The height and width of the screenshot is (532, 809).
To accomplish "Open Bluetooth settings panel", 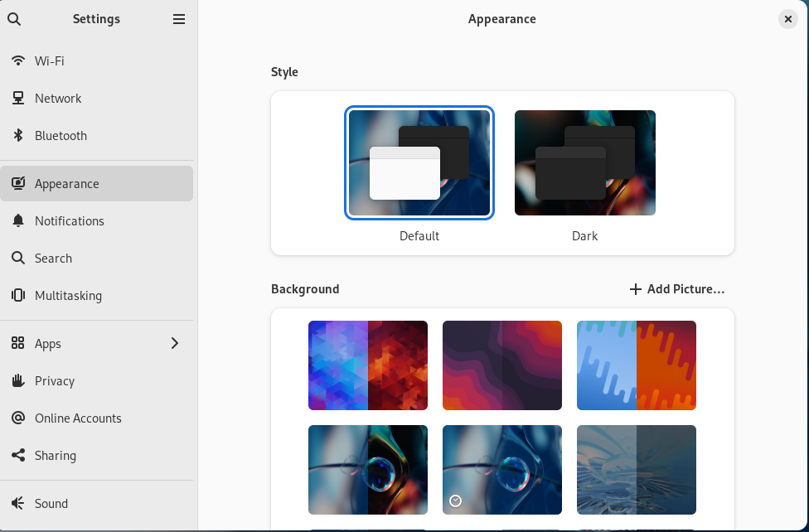I will (96, 135).
